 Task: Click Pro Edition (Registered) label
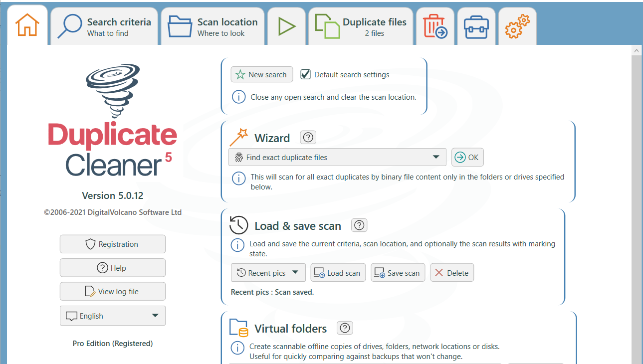coord(113,344)
